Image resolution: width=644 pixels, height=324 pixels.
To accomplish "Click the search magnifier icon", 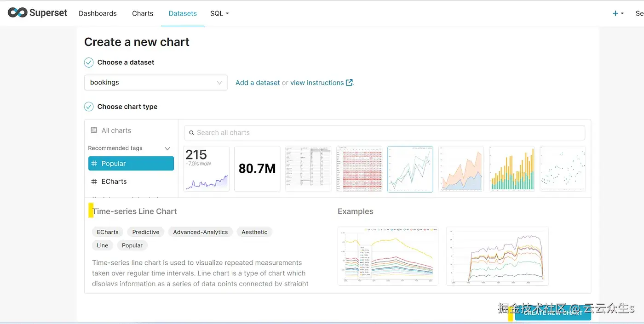I will pyautogui.click(x=191, y=133).
